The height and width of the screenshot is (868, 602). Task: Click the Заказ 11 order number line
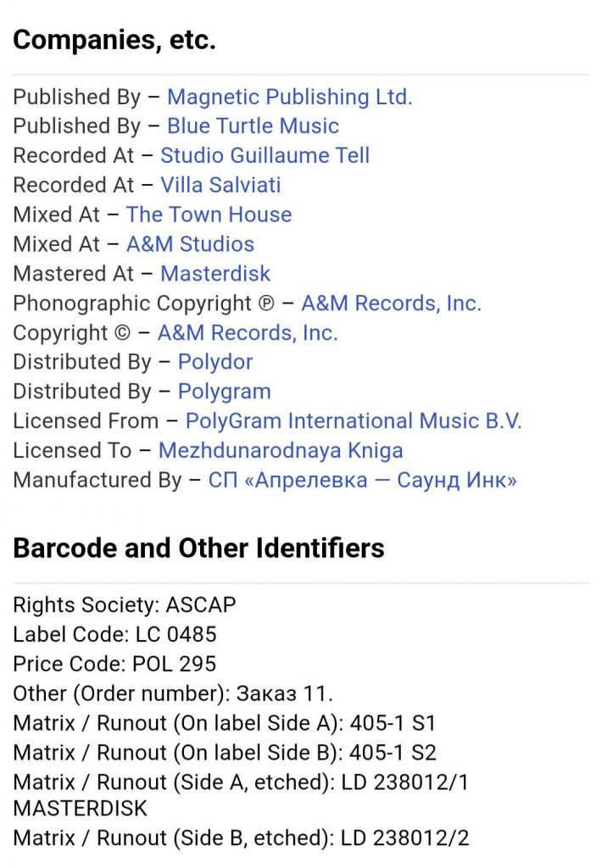click(x=173, y=693)
